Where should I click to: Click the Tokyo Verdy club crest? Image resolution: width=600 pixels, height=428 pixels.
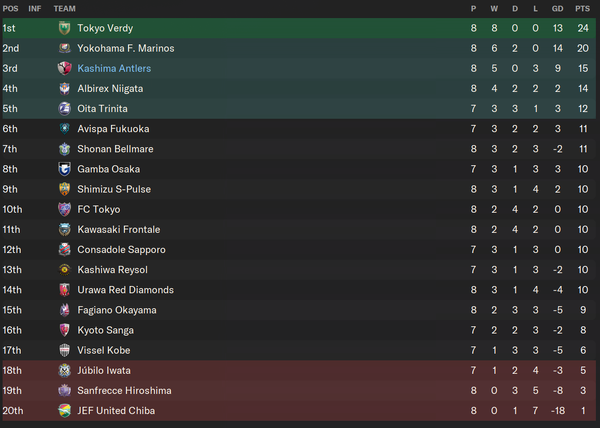[x=64, y=28]
